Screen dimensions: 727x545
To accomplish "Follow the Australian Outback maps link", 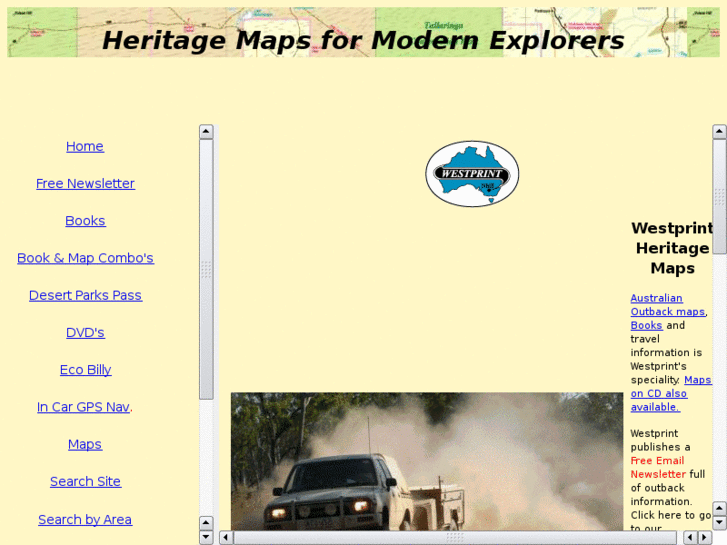I will coord(667,305).
